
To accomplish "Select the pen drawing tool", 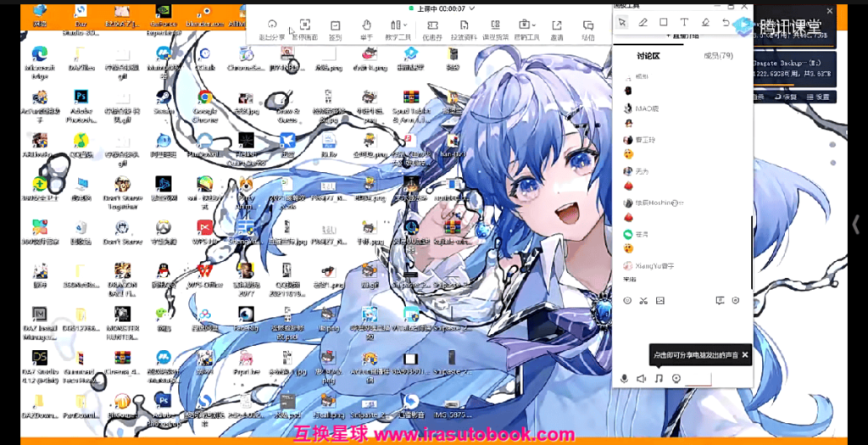I will point(643,22).
